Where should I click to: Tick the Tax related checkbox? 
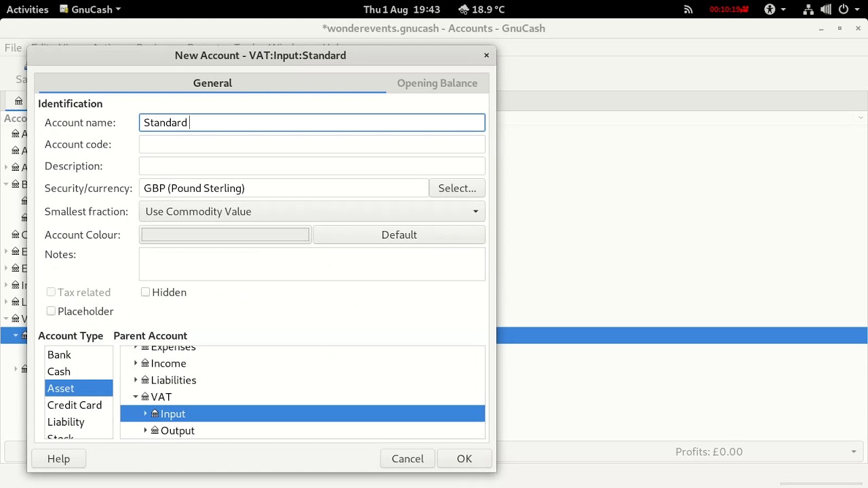pyautogui.click(x=51, y=292)
